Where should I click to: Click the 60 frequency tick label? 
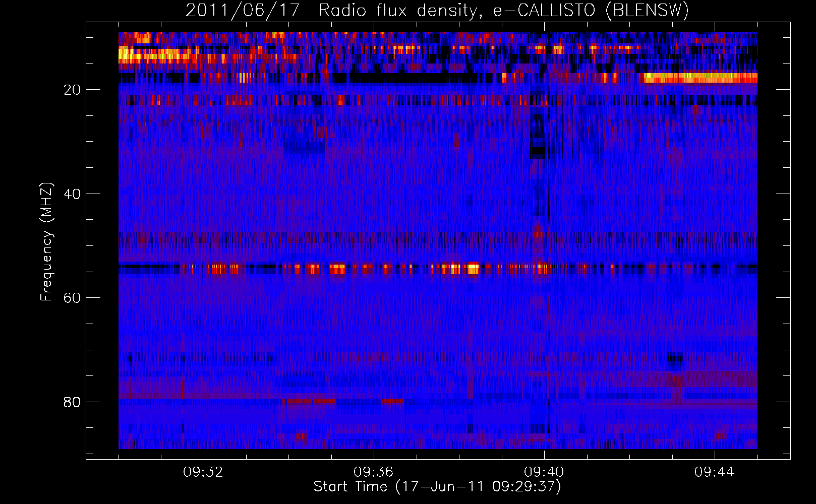click(x=73, y=298)
